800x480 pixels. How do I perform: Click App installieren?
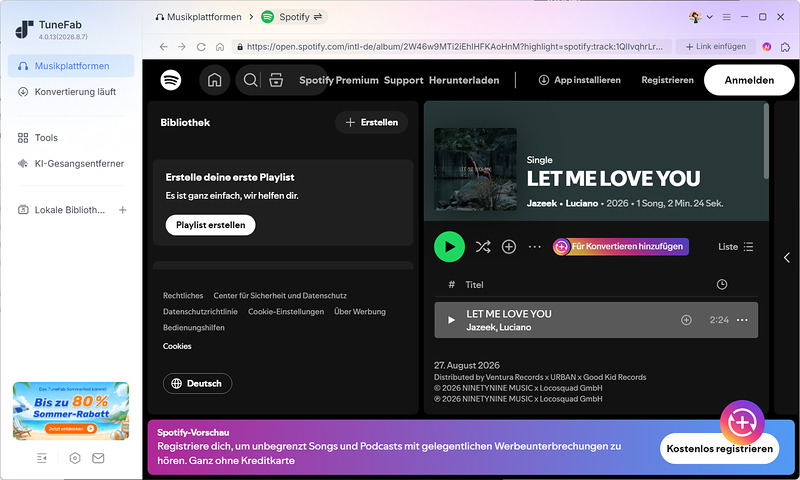tap(580, 80)
